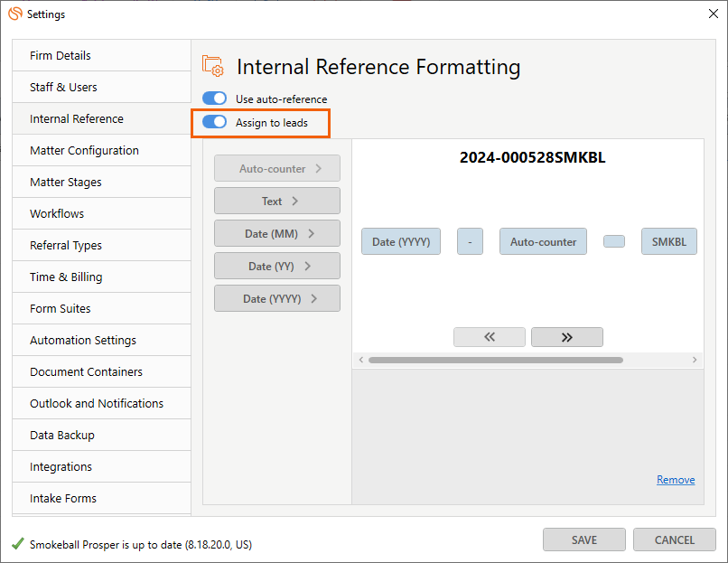The image size is (728, 563).
Task: Click the horizontal scrollbar thumb in the preview
Action: (x=495, y=360)
